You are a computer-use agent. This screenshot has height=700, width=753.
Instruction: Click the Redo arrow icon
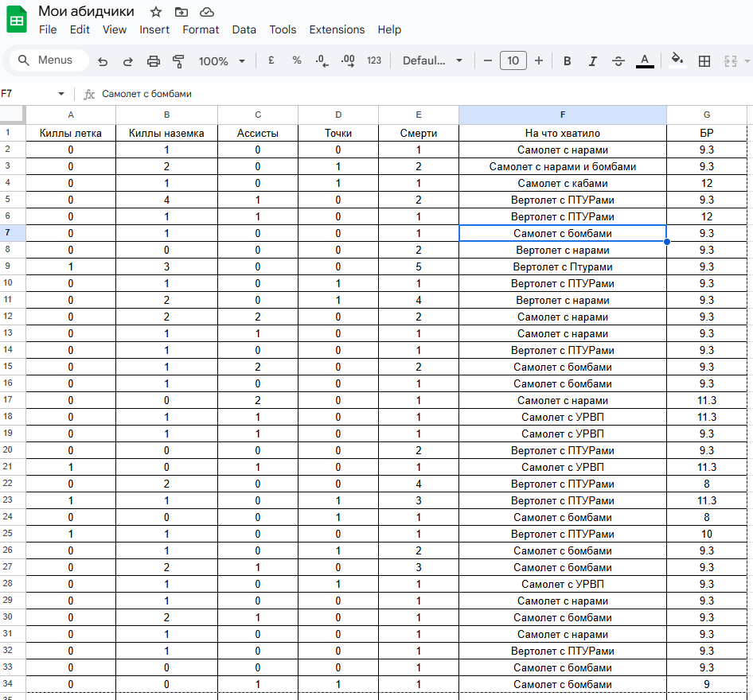pos(127,61)
